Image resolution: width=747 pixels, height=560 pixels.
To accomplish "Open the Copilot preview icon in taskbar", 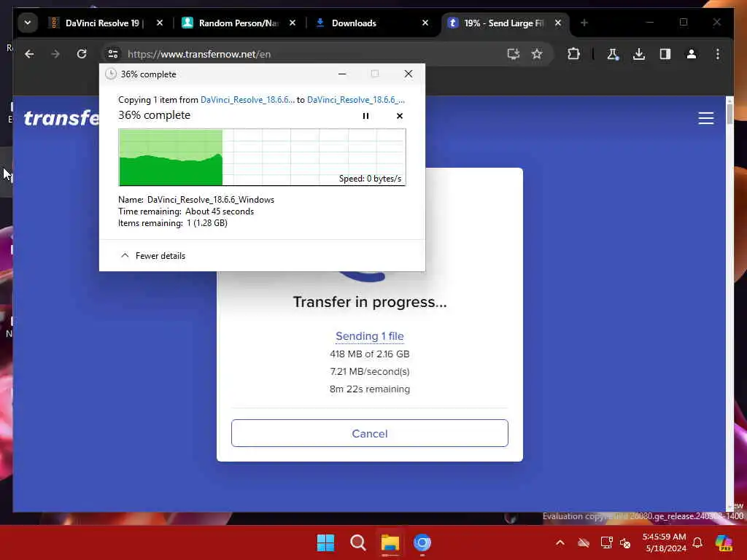I will click(724, 542).
